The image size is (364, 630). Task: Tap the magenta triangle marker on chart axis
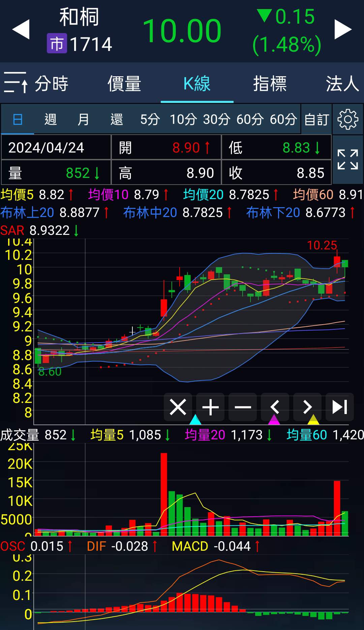tap(274, 420)
